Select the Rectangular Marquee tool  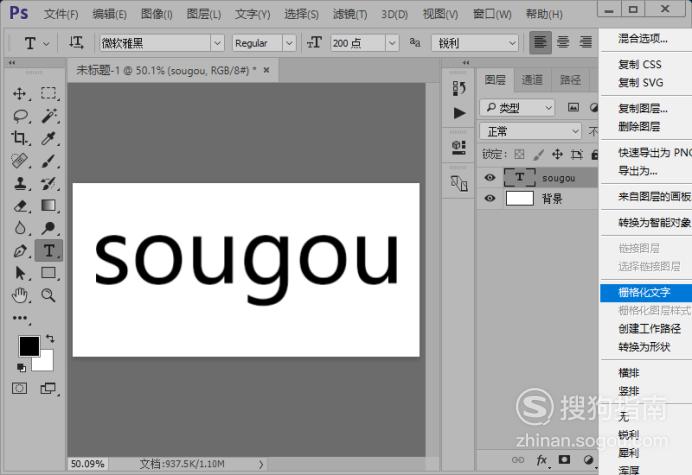(x=48, y=93)
